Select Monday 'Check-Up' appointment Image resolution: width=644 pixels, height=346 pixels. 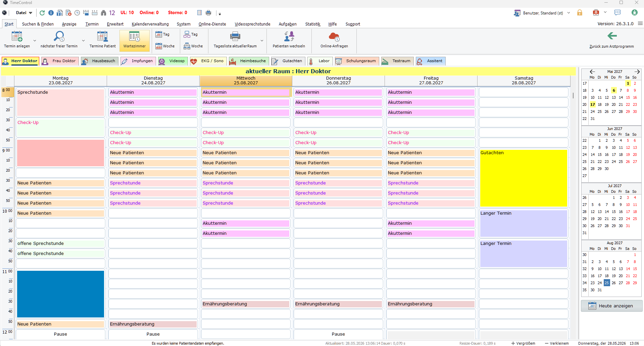(60, 128)
